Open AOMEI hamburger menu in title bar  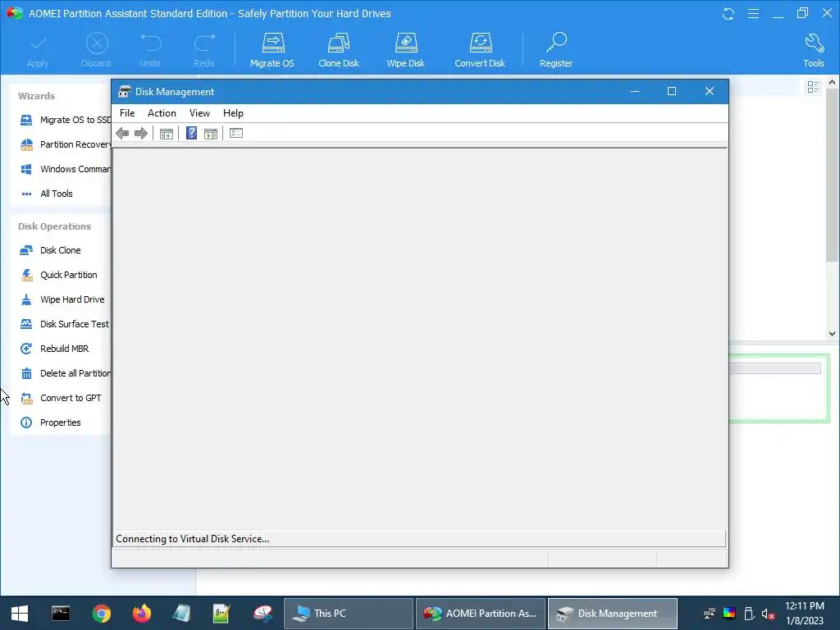pos(753,13)
